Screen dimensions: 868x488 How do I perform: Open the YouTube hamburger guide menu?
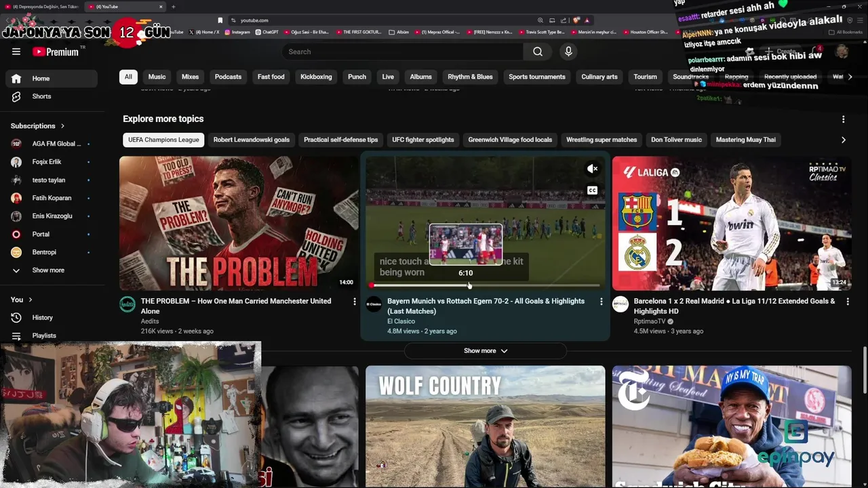tap(16, 52)
